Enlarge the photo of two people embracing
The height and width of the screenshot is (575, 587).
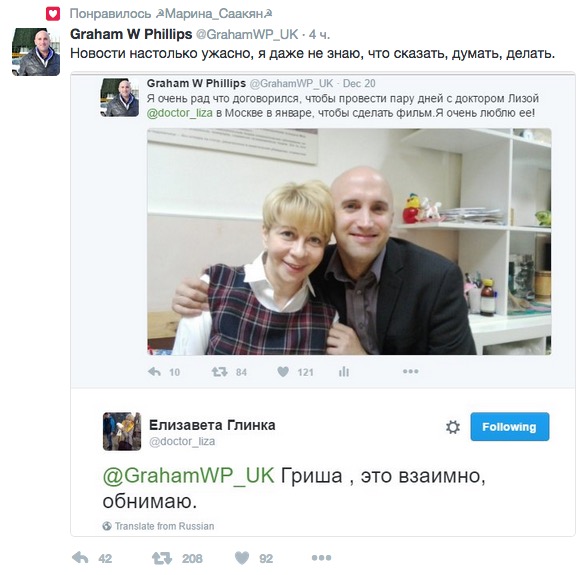(x=349, y=241)
